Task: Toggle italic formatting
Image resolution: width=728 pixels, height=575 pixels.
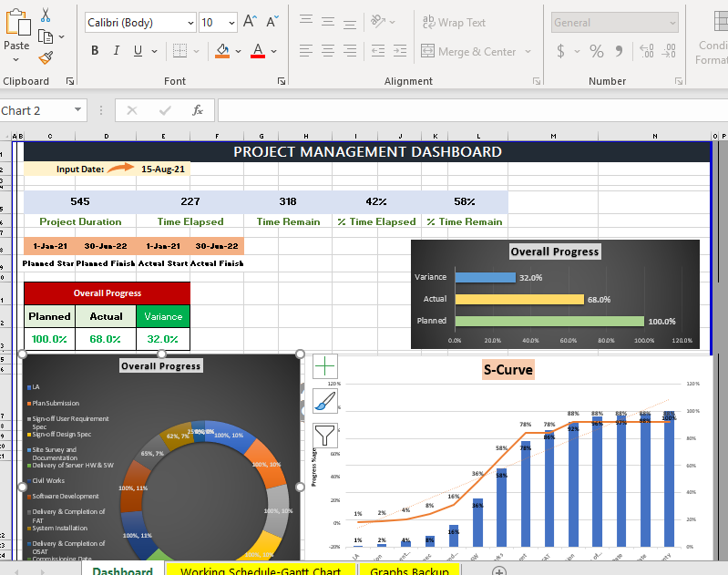Action: [116, 51]
